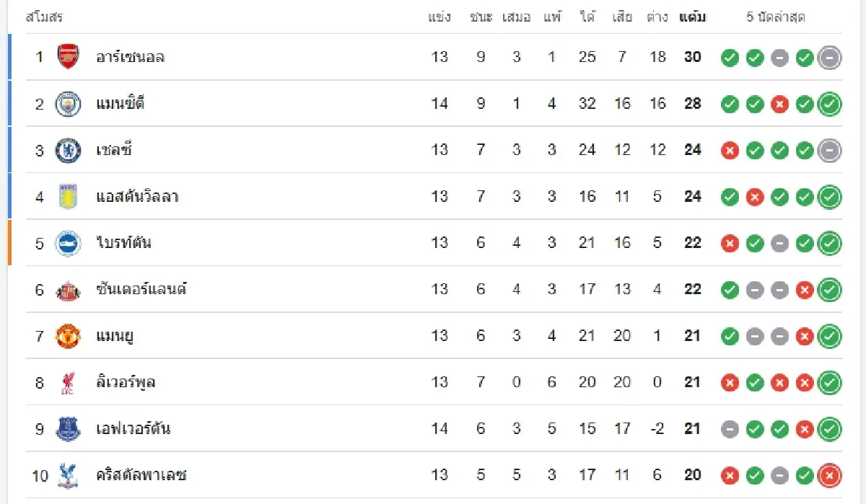Click the Liverpool club crest
This screenshot has height=504, width=866.
tap(68, 383)
